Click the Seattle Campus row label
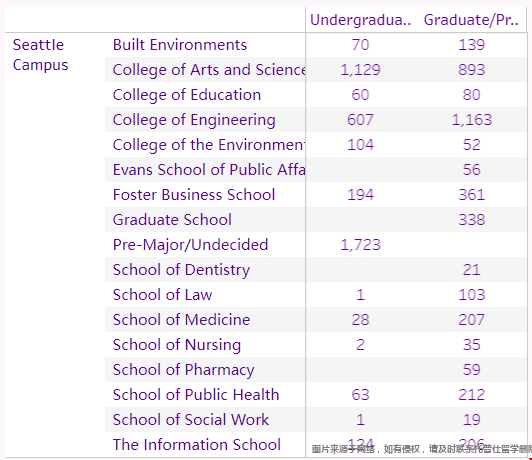Screen dimensions: 532x460 [x=40, y=55]
